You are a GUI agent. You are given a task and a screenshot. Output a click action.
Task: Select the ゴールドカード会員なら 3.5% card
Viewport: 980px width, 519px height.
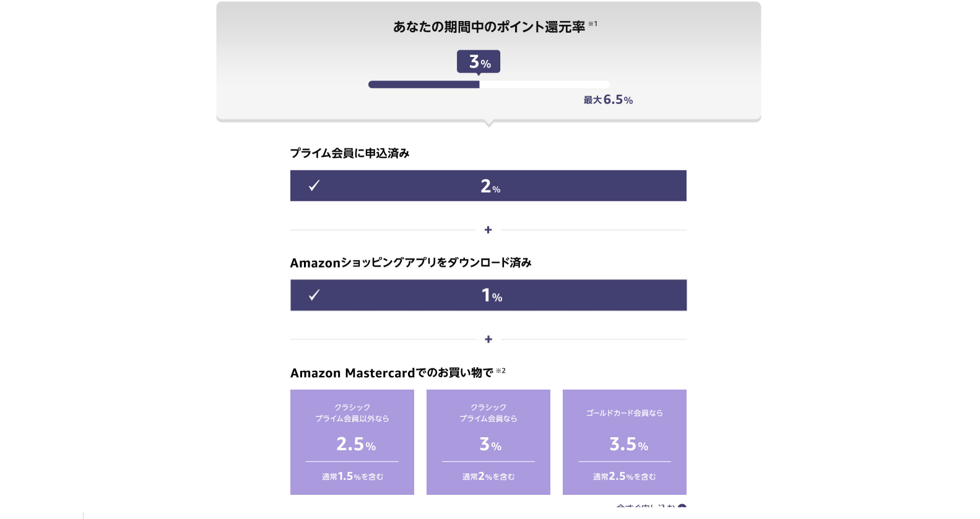click(625, 442)
